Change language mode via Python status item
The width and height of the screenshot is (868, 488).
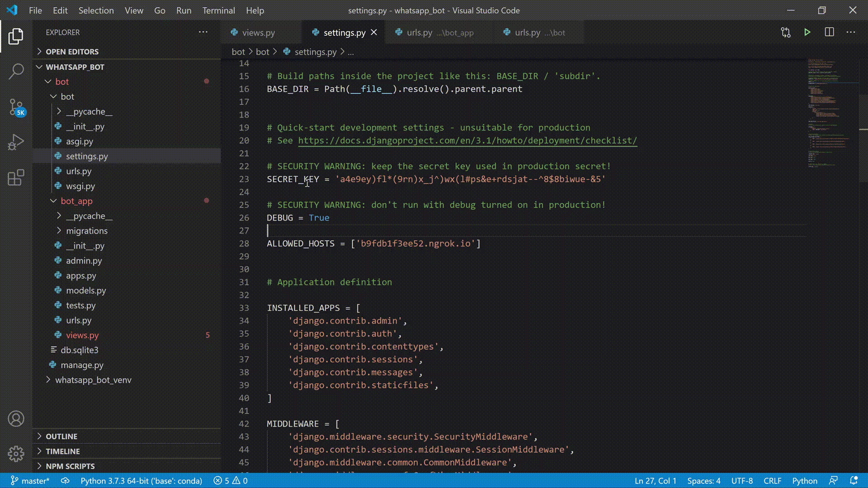coord(805,481)
